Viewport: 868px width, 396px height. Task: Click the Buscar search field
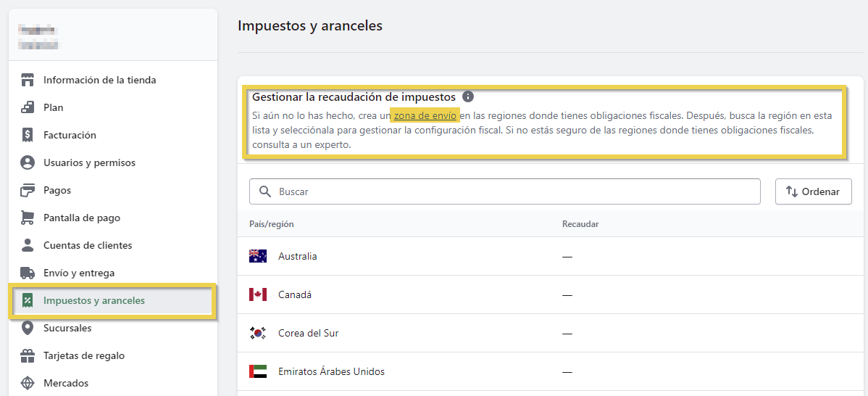[514, 191]
